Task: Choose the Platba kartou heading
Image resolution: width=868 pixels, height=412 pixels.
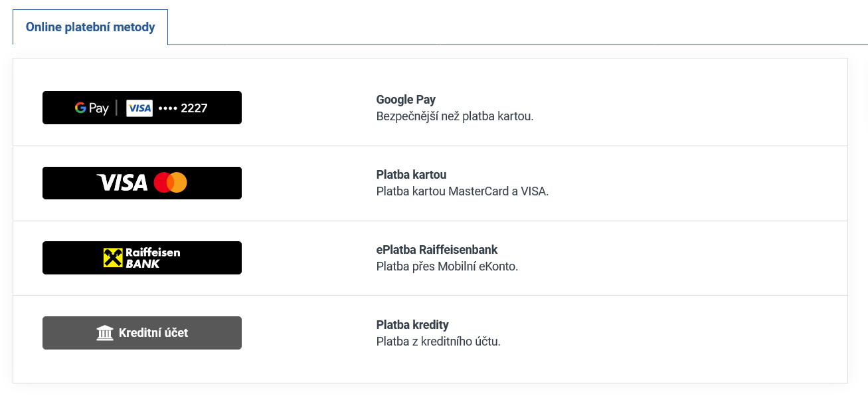Action: click(411, 175)
